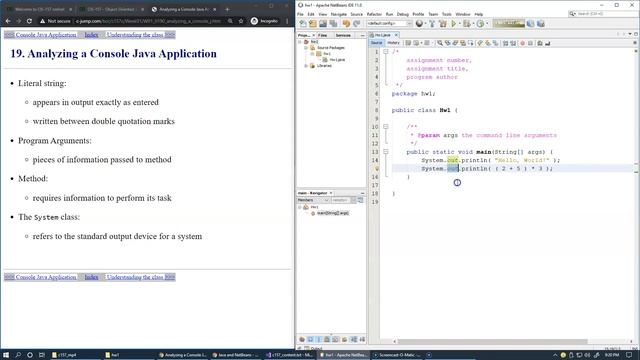Switch to the Services tab in NetBeans

(x=343, y=36)
